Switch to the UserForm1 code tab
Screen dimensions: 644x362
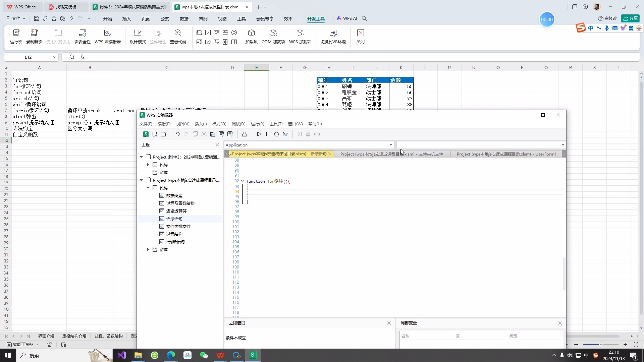506,154
